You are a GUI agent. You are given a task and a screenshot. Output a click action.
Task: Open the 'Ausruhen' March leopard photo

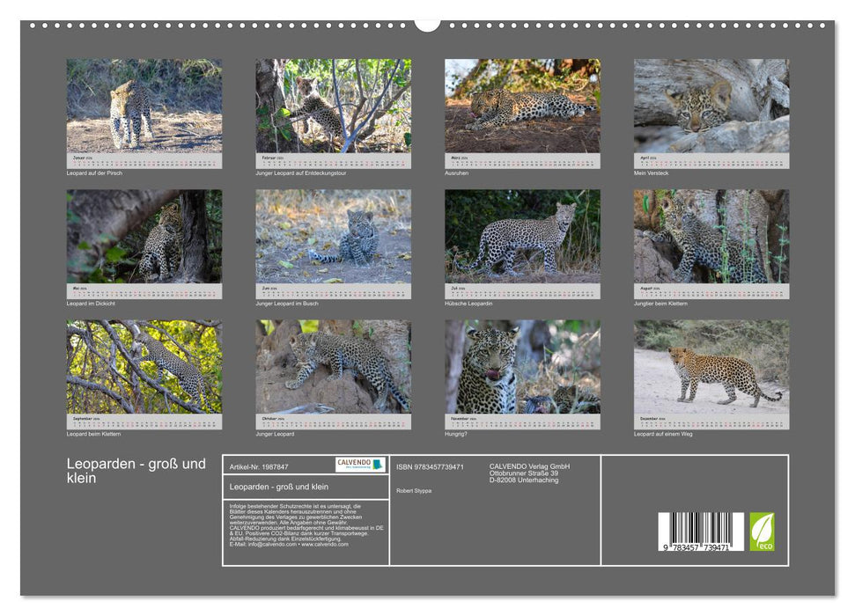[522, 106]
